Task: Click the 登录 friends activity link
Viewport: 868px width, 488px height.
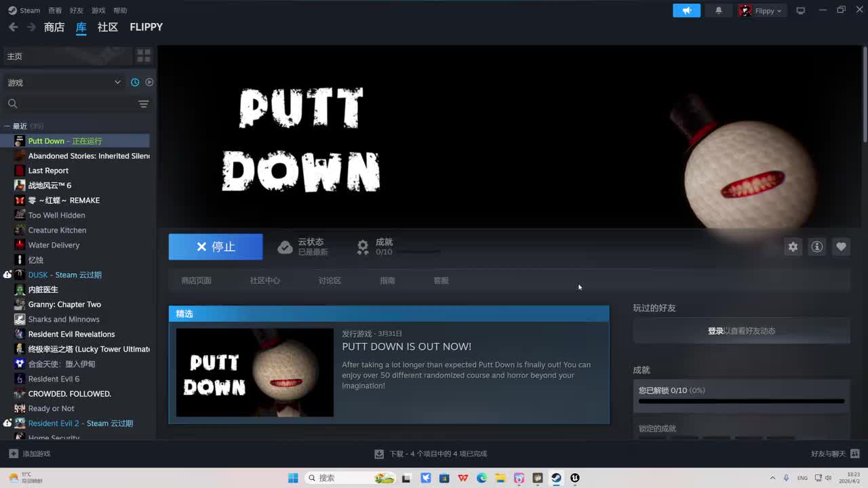Action: [x=715, y=331]
